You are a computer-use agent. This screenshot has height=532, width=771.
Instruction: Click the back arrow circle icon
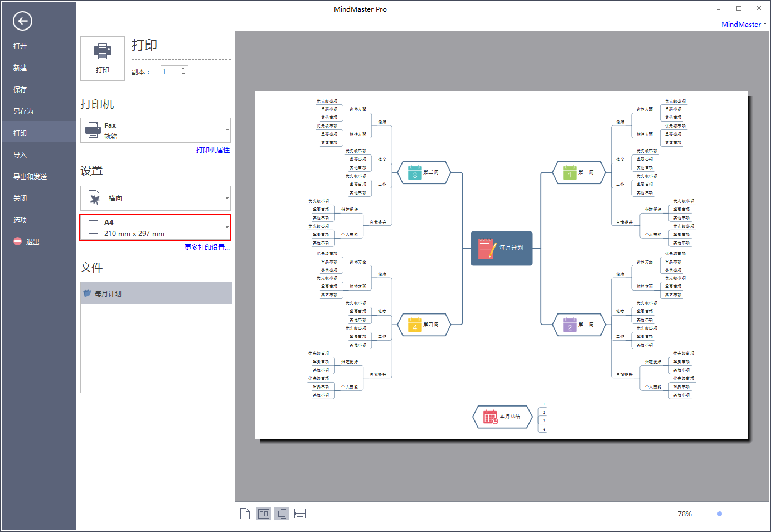point(22,21)
